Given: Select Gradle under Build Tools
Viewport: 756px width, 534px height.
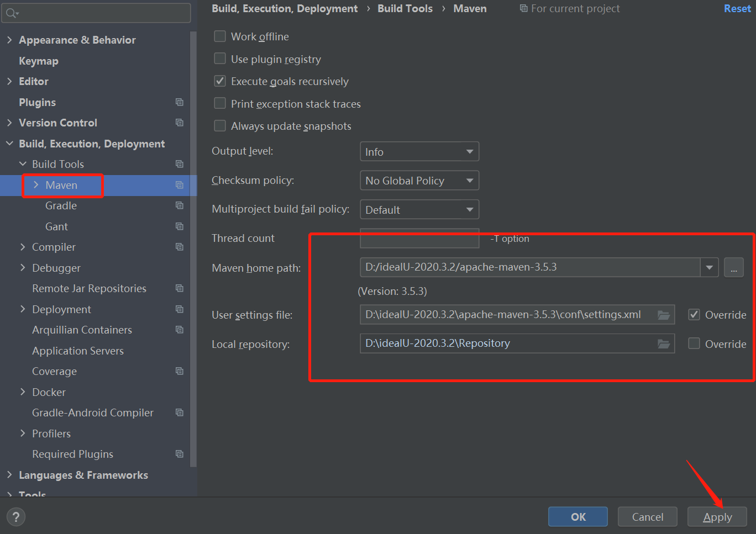Looking at the screenshot, I should pyautogui.click(x=61, y=205).
